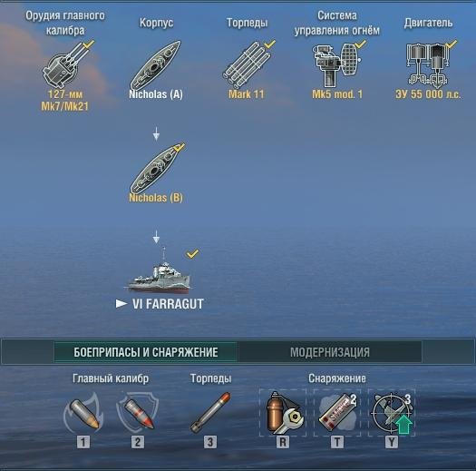
Task: Open the smoke generator consumable slot T
Action: coord(337,413)
